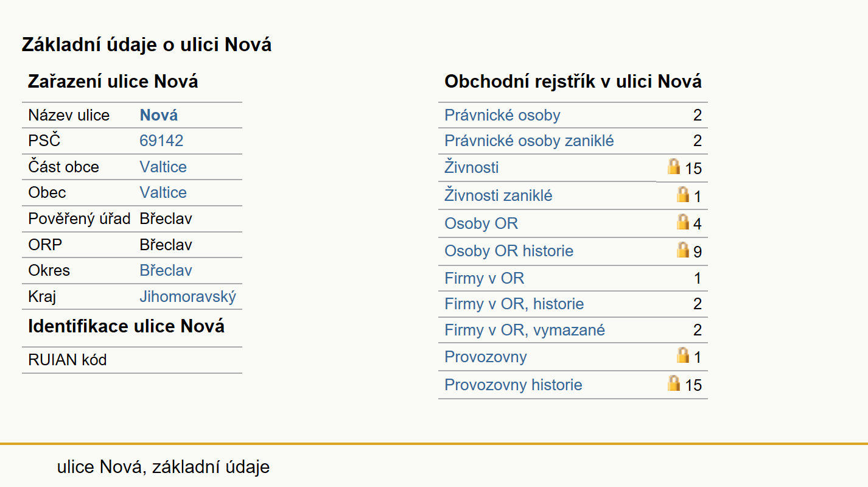This screenshot has width=868, height=487.
Task: Click the bold Nová street name link
Action: tap(159, 115)
